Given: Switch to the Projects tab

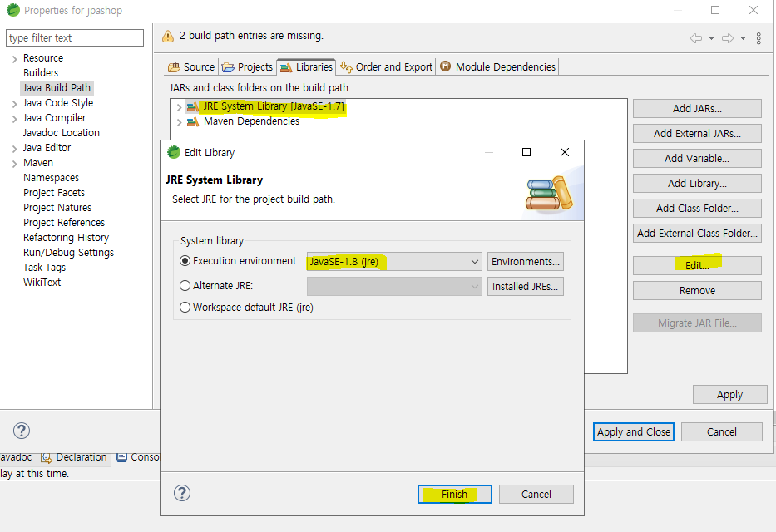Looking at the screenshot, I should tap(247, 66).
